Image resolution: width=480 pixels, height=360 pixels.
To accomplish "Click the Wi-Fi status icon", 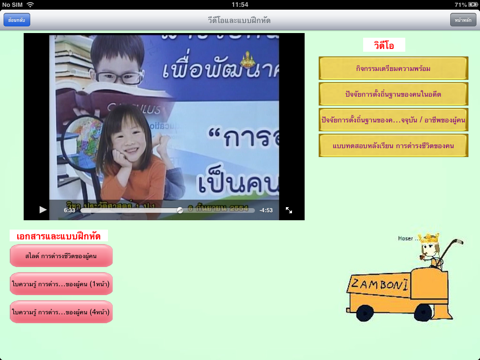I will pos(30,4).
